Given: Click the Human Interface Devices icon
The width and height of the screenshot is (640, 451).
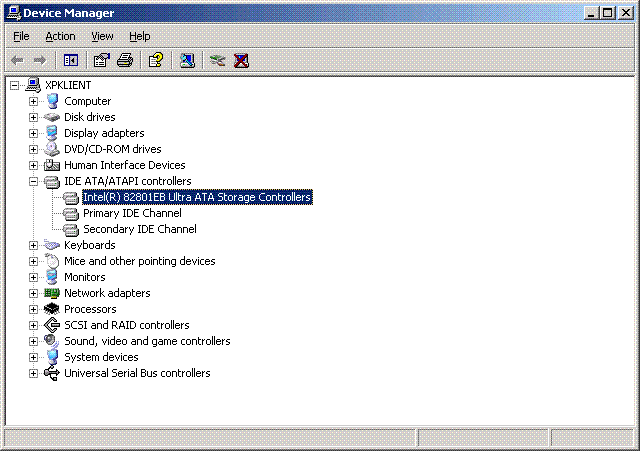Looking at the screenshot, I should pos(52,165).
